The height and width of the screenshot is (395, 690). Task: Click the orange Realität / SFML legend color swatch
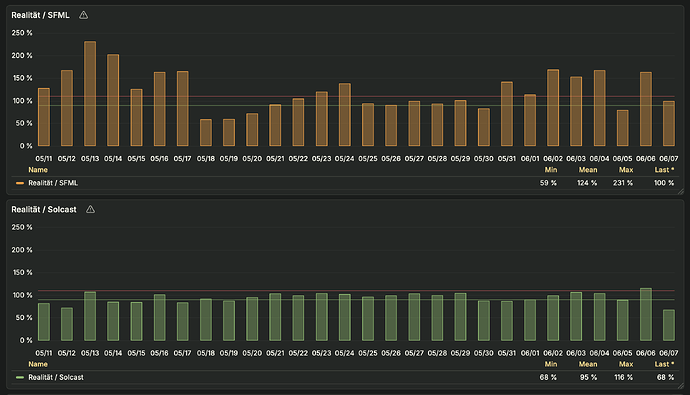20,183
